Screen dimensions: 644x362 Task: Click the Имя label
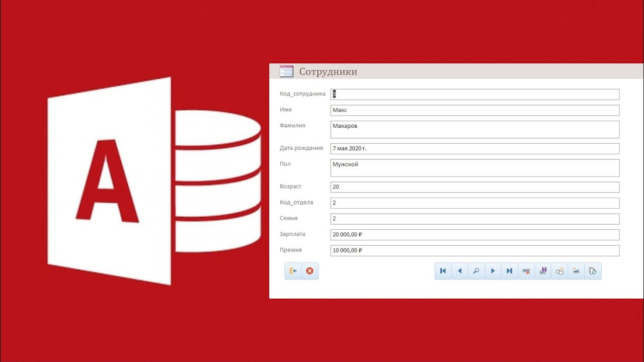[286, 110]
